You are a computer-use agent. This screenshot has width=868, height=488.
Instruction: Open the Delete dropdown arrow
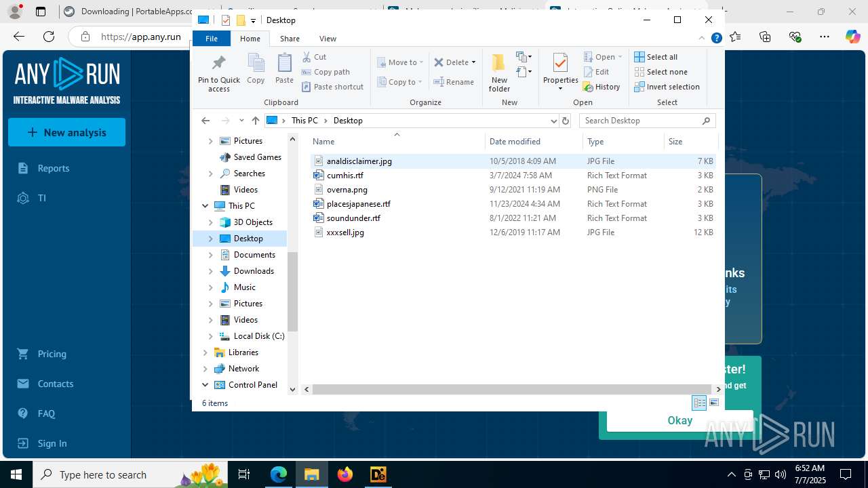click(x=473, y=62)
